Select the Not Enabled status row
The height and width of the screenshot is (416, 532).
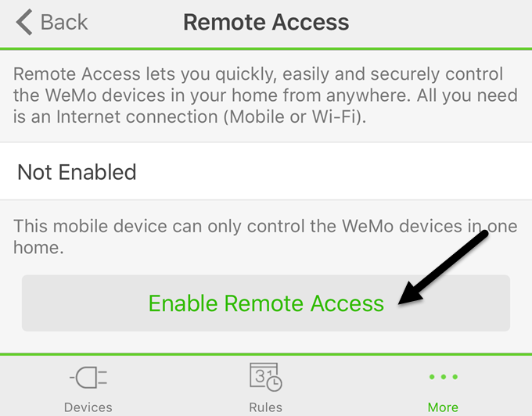[266, 171]
